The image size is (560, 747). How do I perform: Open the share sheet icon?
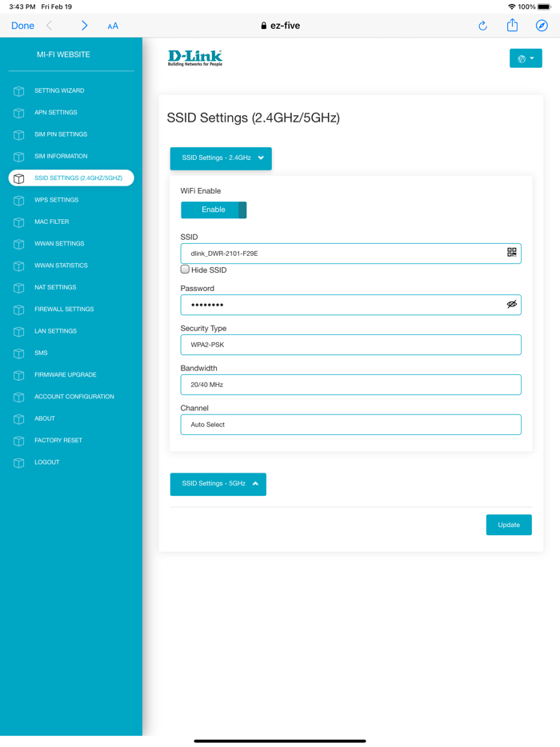click(512, 25)
